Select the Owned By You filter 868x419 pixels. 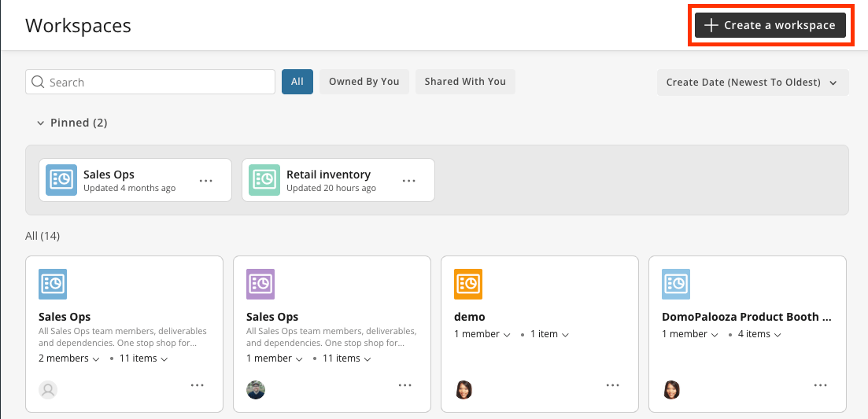pos(364,82)
